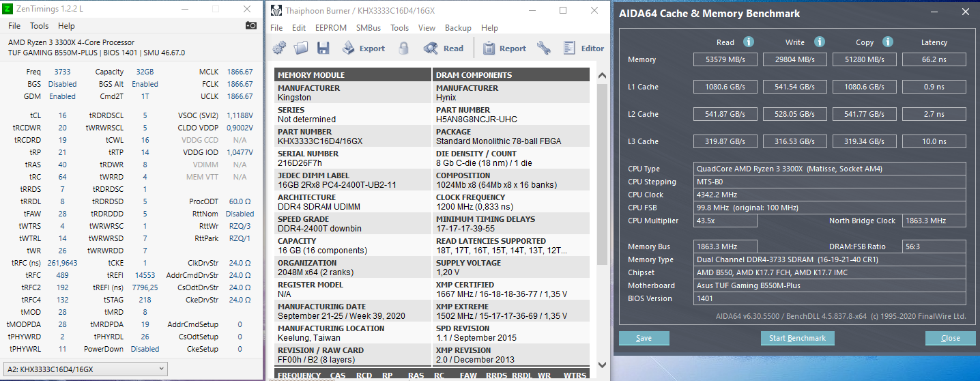Open Thaiphoon Burner Edit menu

point(299,28)
